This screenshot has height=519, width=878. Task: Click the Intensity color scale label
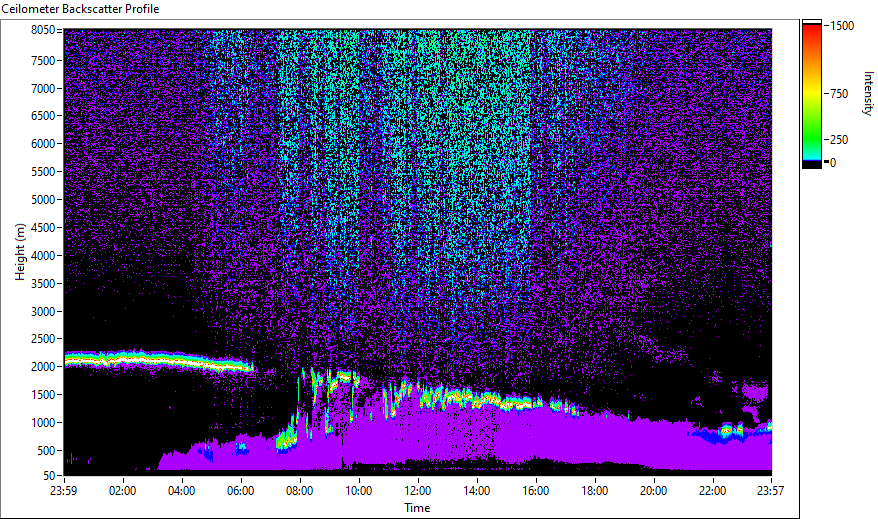pyautogui.click(x=868, y=93)
